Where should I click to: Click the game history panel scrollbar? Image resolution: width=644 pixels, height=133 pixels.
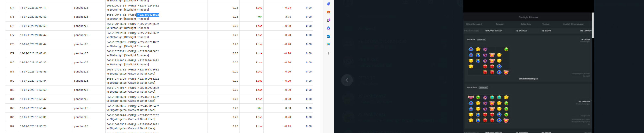[593, 25]
